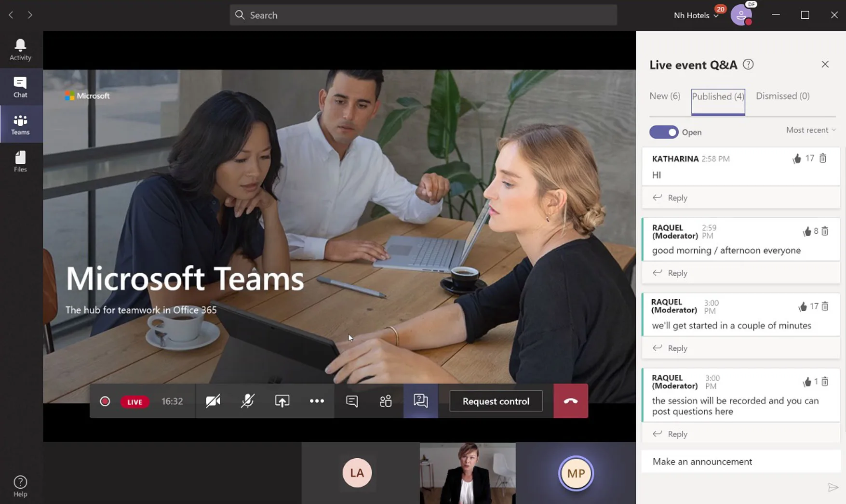The image size is (846, 504).
Task: Open the Files section in the sidebar
Action: 20,161
